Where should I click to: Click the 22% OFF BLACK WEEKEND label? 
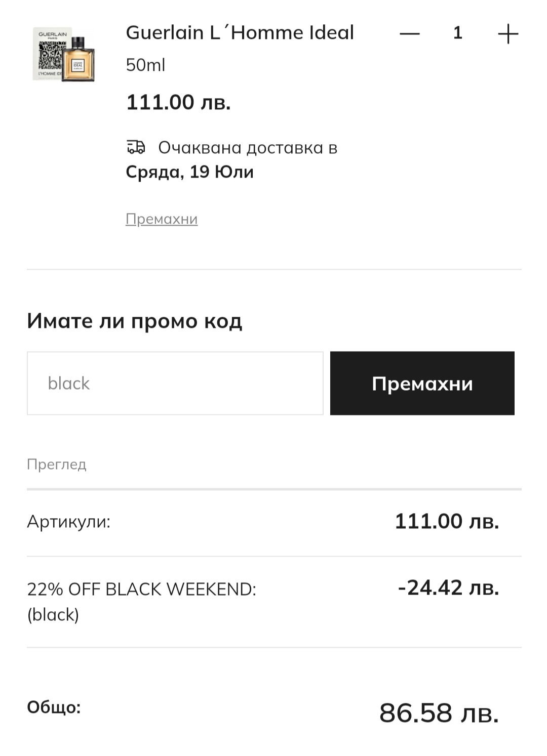pos(141,589)
